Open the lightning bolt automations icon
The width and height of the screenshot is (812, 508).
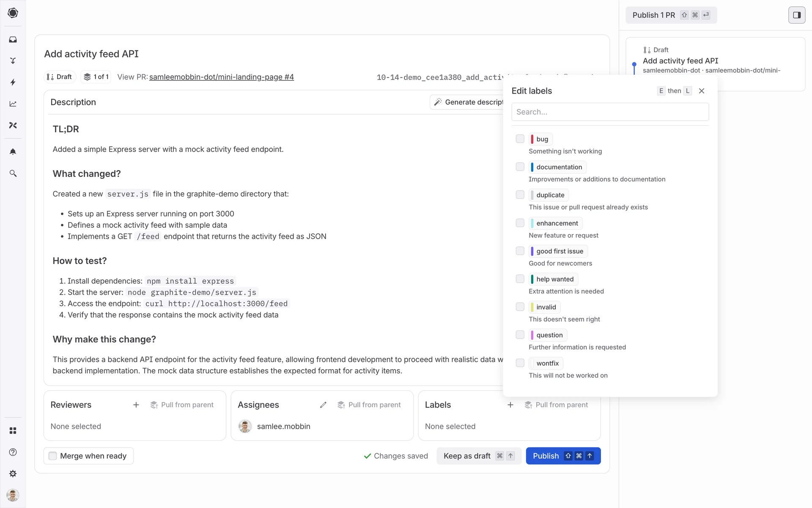pos(13,82)
